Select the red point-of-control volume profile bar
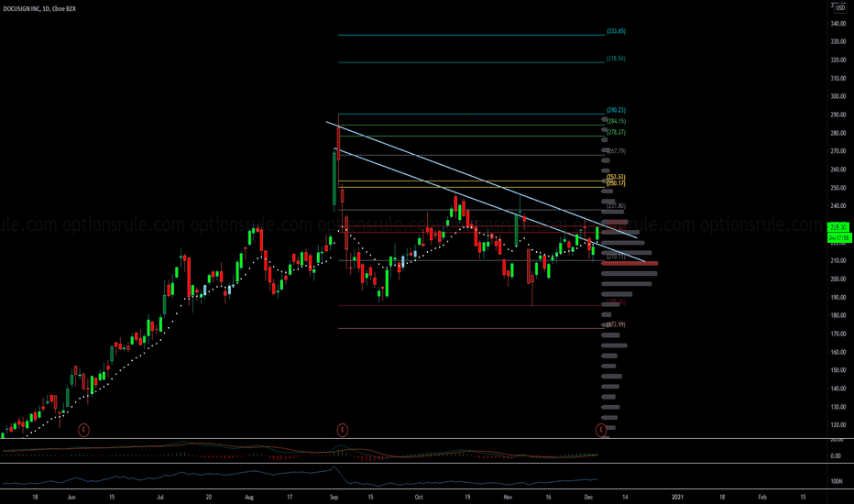 point(630,264)
